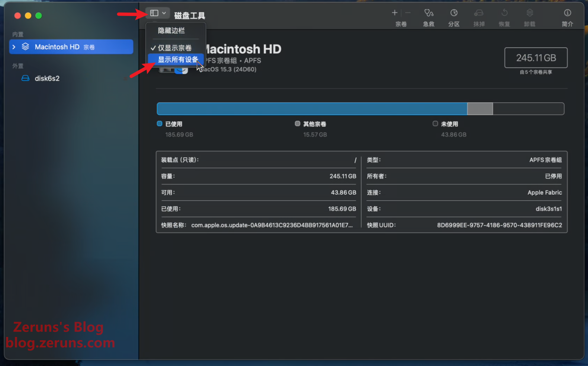Maximize window with the green button
Image resolution: width=588 pixels, height=366 pixels.
(x=39, y=16)
